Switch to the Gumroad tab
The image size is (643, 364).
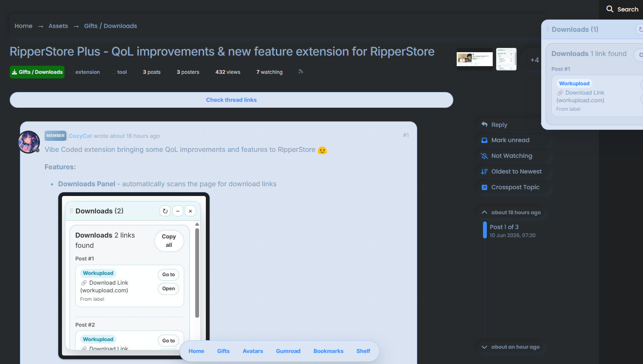click(x=288, y=351)
